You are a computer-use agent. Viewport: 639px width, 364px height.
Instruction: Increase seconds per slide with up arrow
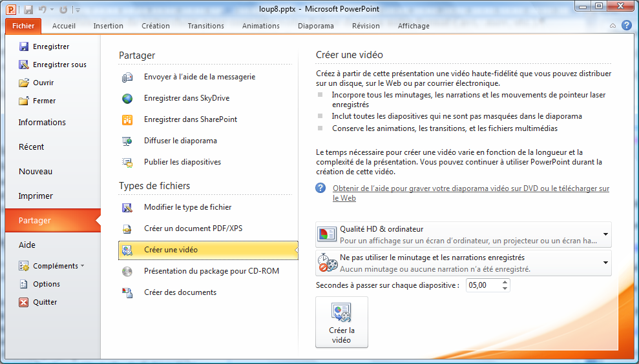pos(505,282)
